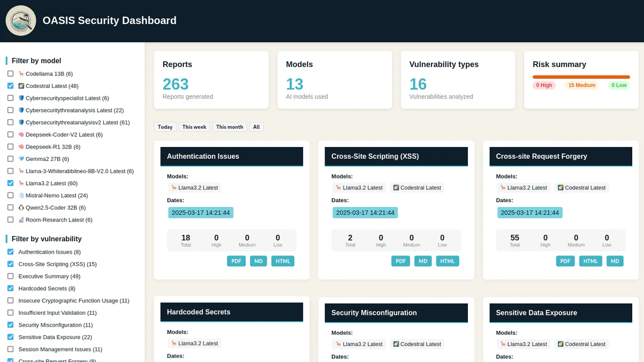Select the Today time filter
This screenshot has height=362, width=644.
tap(165, 127)
